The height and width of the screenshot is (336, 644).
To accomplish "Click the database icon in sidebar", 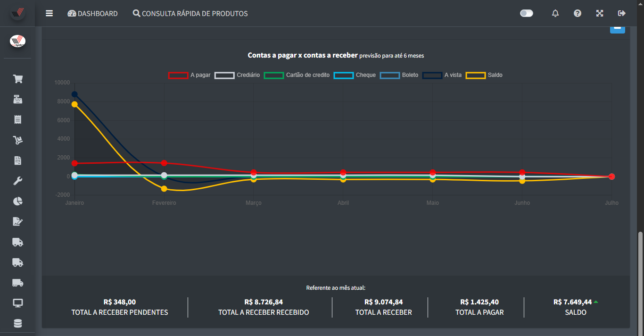I will point(18,323).
